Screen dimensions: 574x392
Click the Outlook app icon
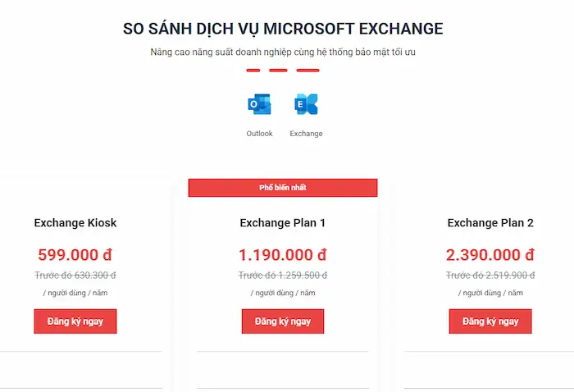pos(259,104)
